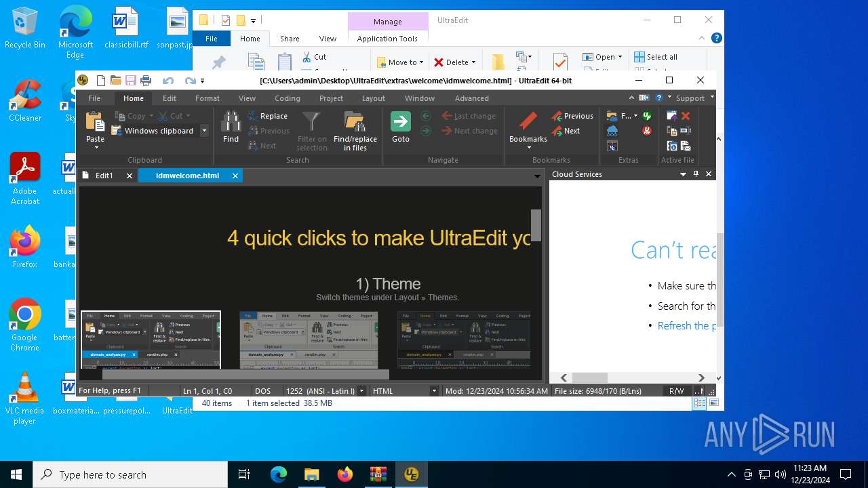This screenshot has height=488, width=868.
Task: Switch to the Edit ribbon tab
Action: [170, 98]
